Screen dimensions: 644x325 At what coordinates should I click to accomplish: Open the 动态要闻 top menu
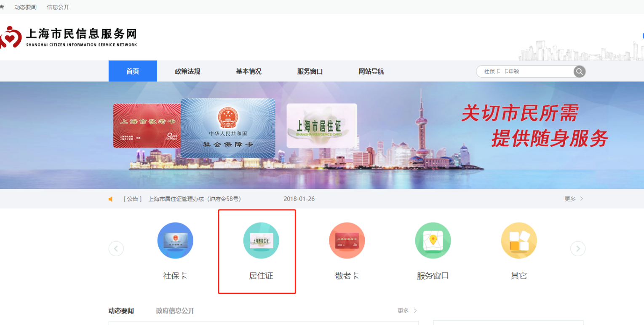pos(25,7)
